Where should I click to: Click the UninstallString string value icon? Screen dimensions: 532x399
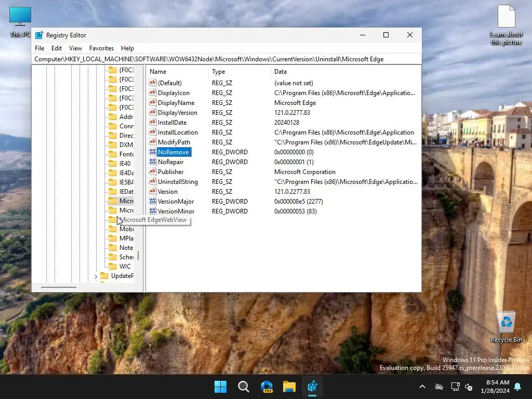tap(153, 181)
